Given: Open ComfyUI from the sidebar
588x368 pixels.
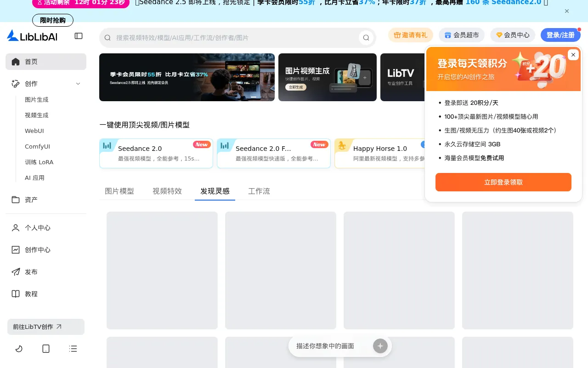Looking at the screenshot, I should pyautogui.click(x=37, y=147).
